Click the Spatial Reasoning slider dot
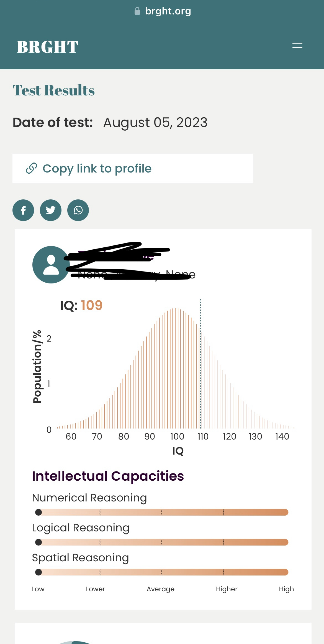The height and width of the screenshot is (644, 324). 38,572
